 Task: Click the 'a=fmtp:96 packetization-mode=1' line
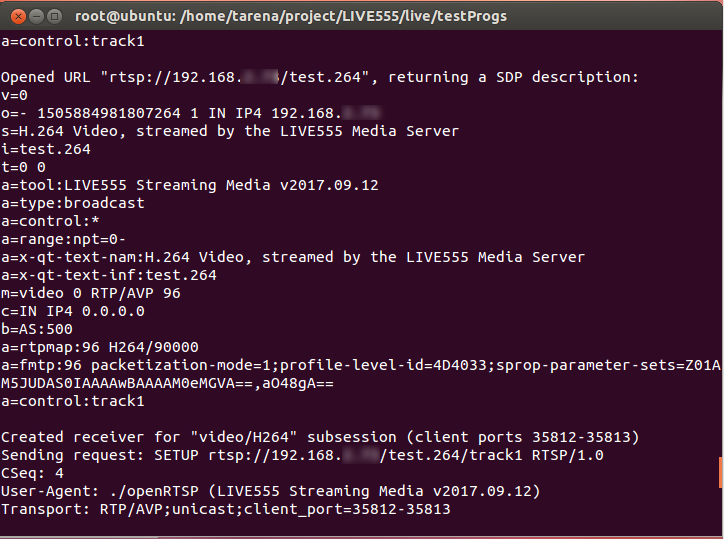point(361,365)
